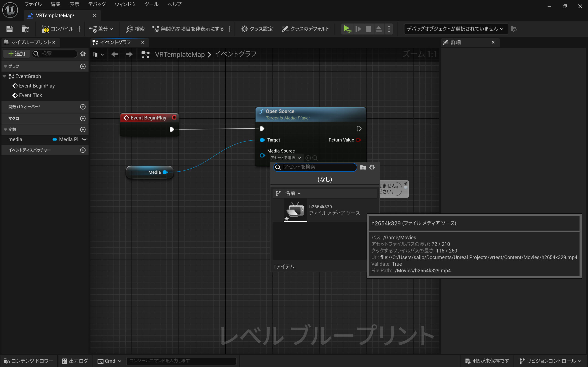588x367 pixels.
Task: Click the save blueprint floppy icon
Action: [9, 29]
